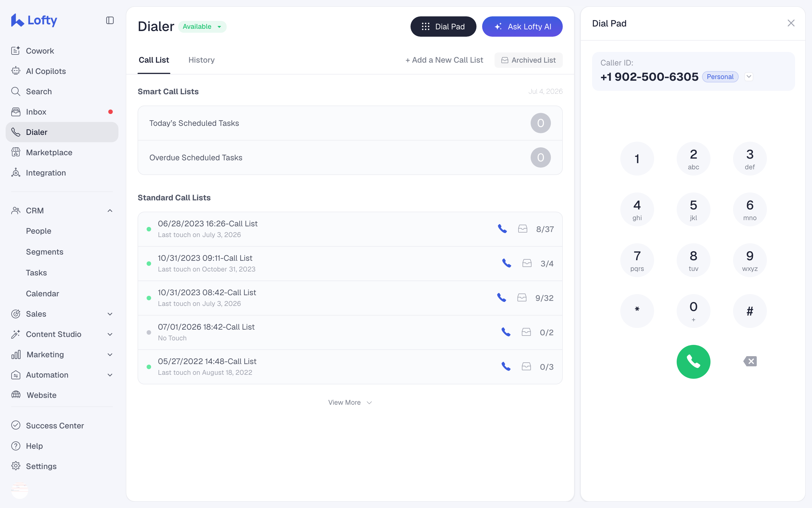Click Ask Lofty AI button
The height and width of the screenshot is (508, 812).
pyautogui.click(x=522, y=27)
